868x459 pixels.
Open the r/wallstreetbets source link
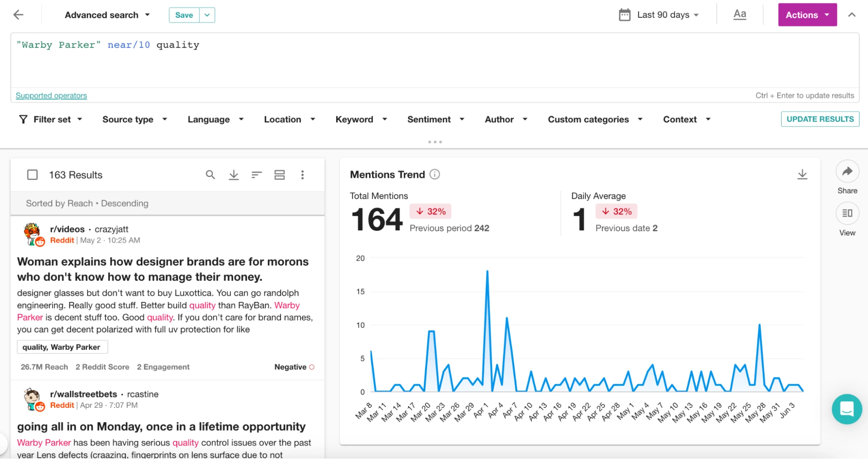(x=83, y=394)
